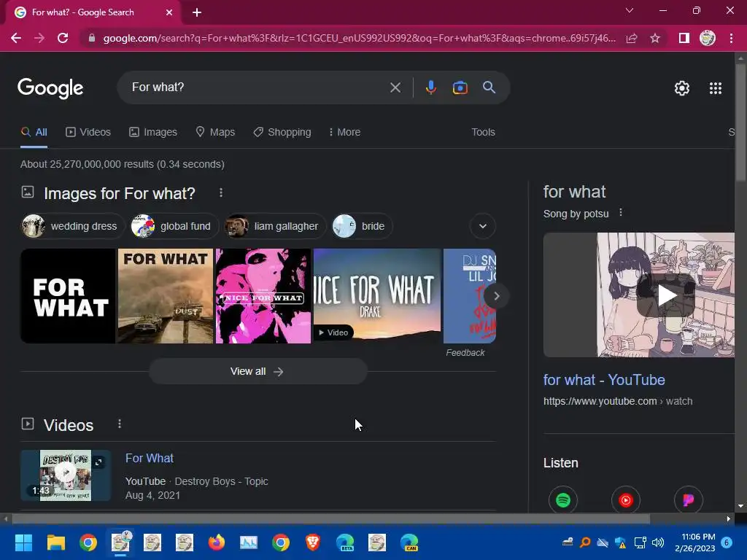Screen dimensions: 747x560
Task: Listen on YouTube Music
Action: tap(625, 500)
